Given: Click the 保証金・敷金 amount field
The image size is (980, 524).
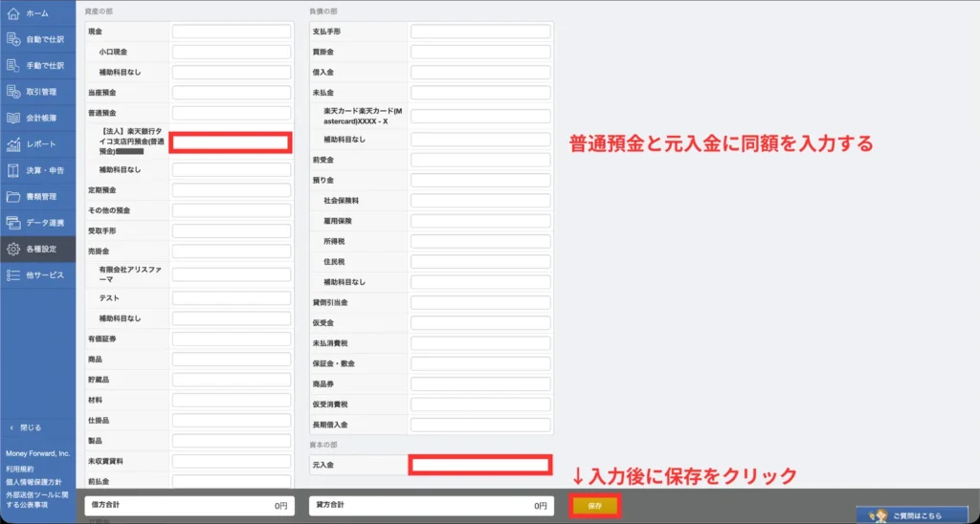Looking at the screenshot, I should [x=480, y=363].
